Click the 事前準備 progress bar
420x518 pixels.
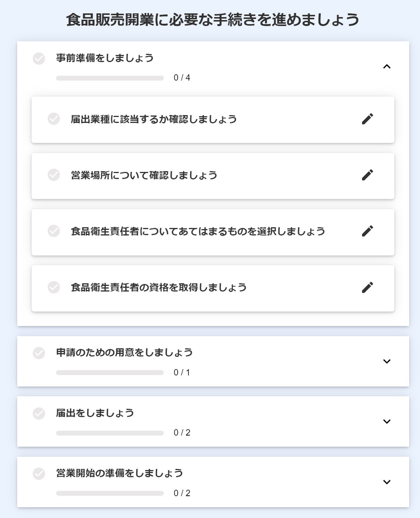pos(110,78)
